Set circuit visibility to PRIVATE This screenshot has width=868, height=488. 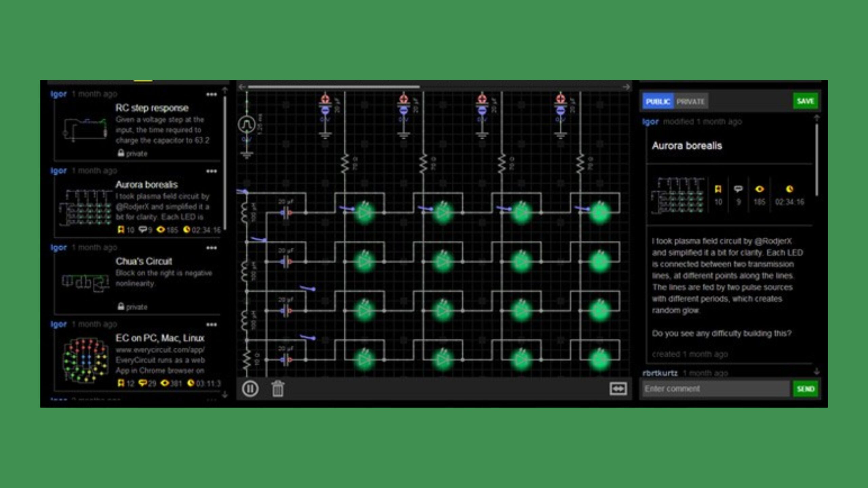coord(691,101)
